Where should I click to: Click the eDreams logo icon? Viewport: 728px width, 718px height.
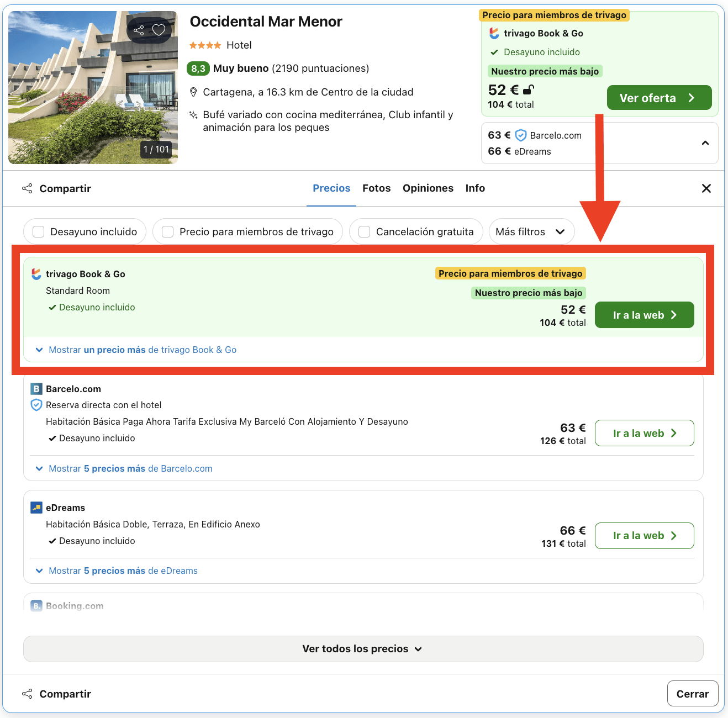click(x=36, y=508)
